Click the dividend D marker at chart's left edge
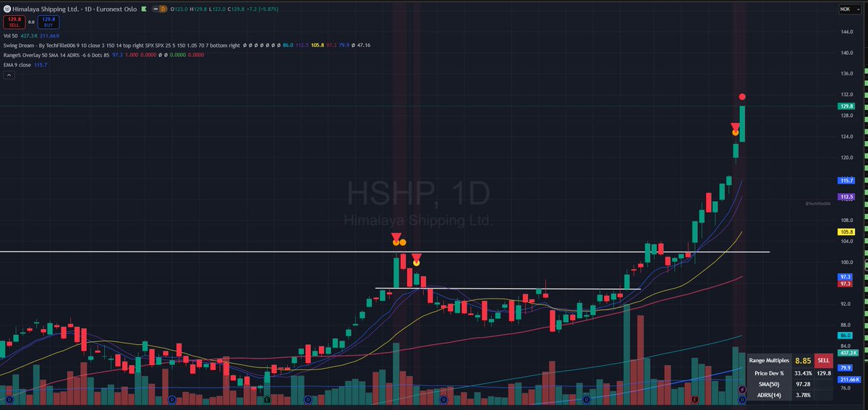 click(x=9, y=399)
